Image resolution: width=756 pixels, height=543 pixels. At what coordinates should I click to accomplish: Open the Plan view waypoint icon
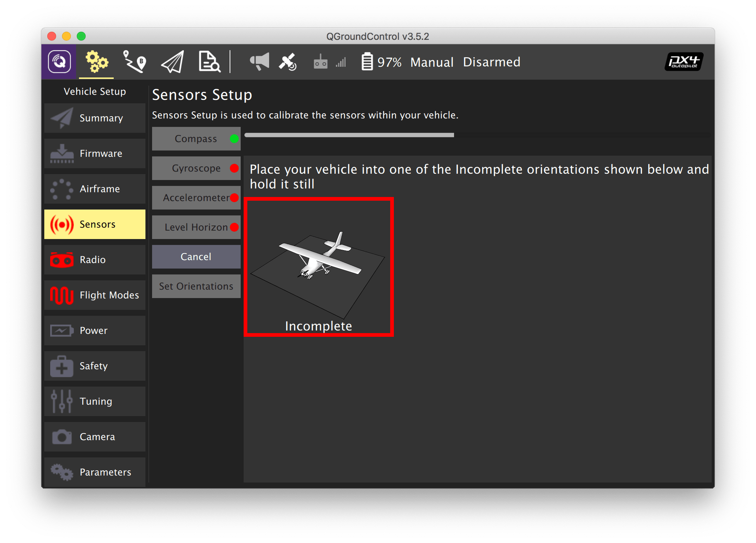(134, 62)
